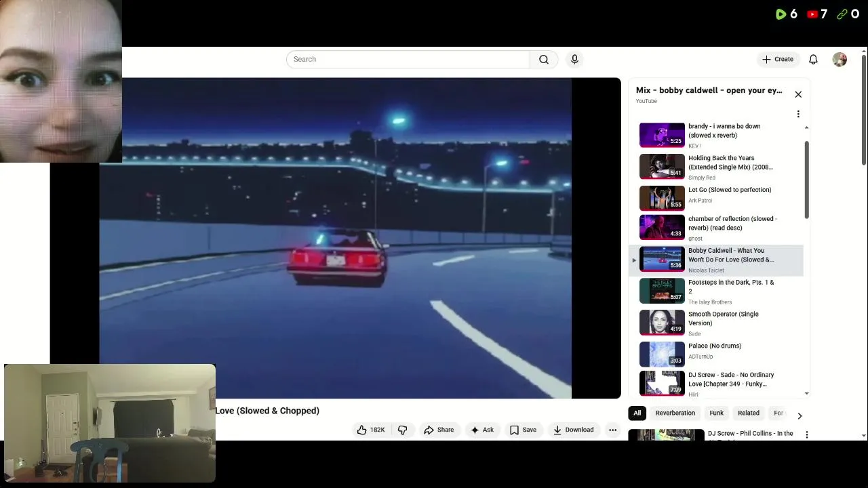868x488 pixels.
Task: Play Let Go (Slowed to perfection) thumbnail
Action: pos(662,198)
